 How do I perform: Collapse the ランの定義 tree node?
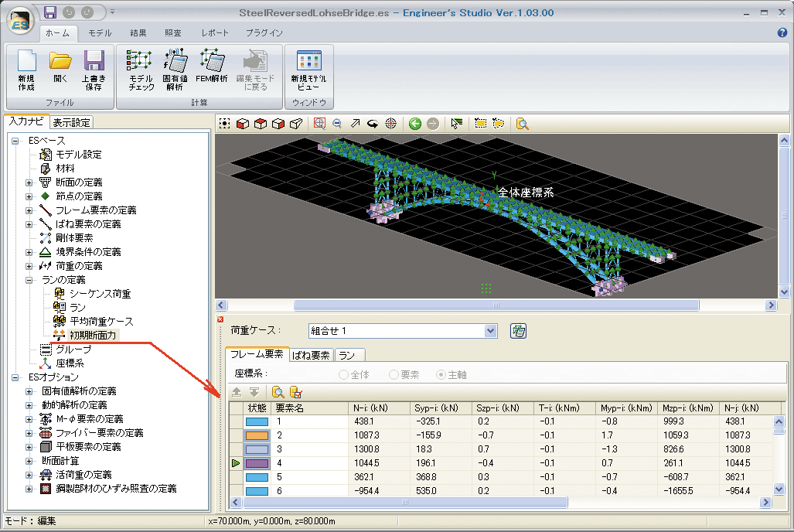[29, 280]
